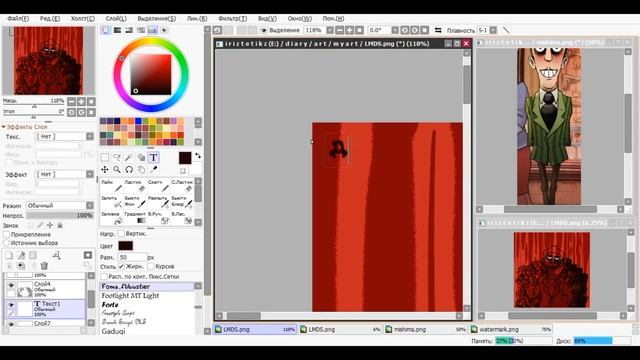Adjust the Непроз. opacity slider

click(x=60, y=216)
